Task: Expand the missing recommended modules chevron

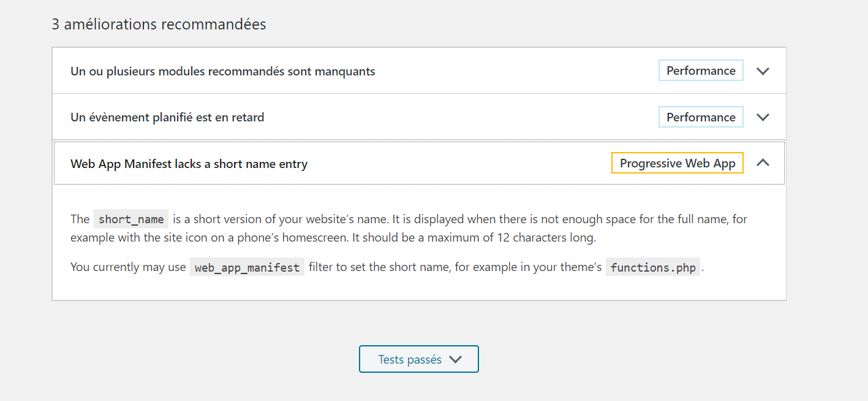Action: point(763,71)
